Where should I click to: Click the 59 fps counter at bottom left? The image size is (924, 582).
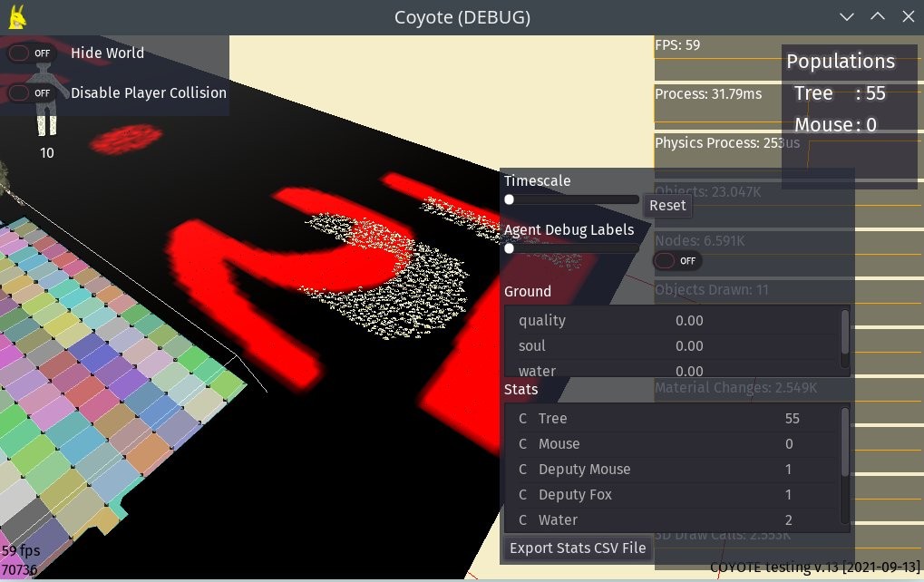[21, 551]
